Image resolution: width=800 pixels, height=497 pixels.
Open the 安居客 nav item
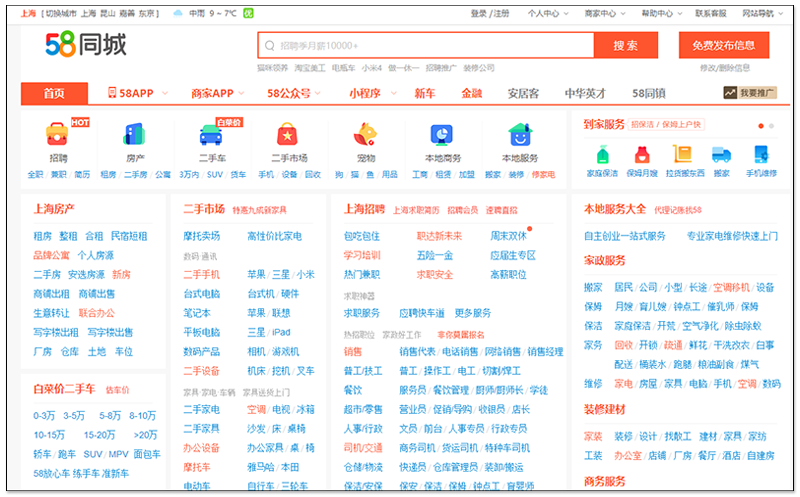(x=523, y=93)
